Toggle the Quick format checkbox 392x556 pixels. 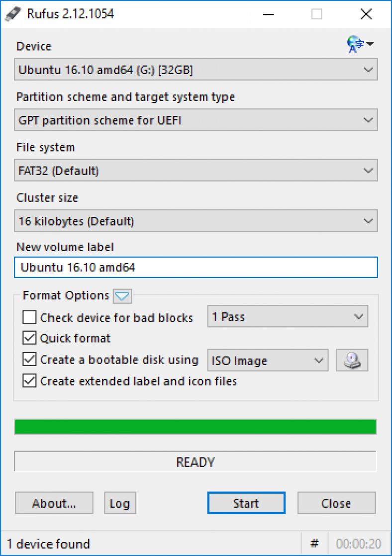[x=30, y=338]
